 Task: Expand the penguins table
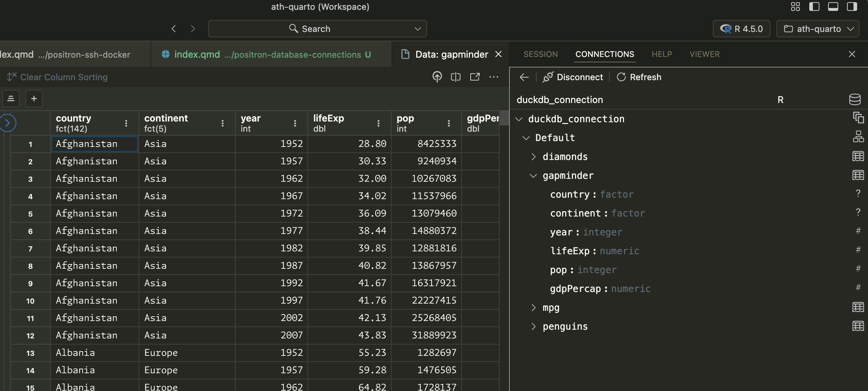[533, 326]
